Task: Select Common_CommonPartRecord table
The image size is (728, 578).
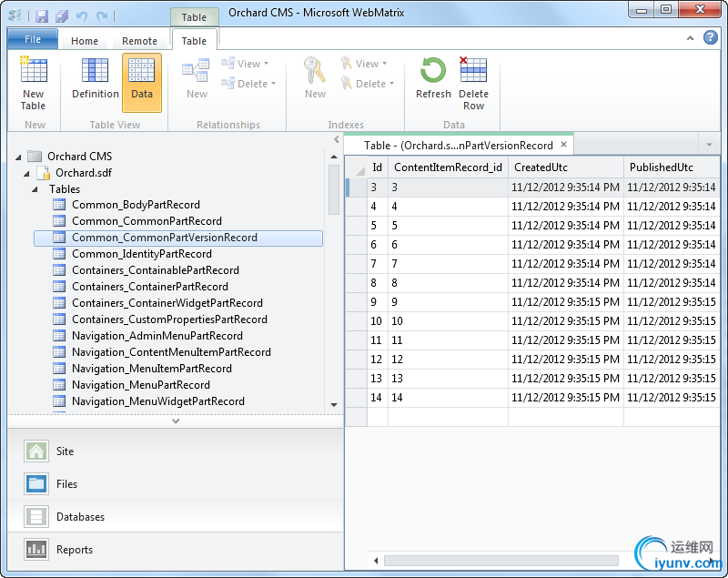Action: 147,221
